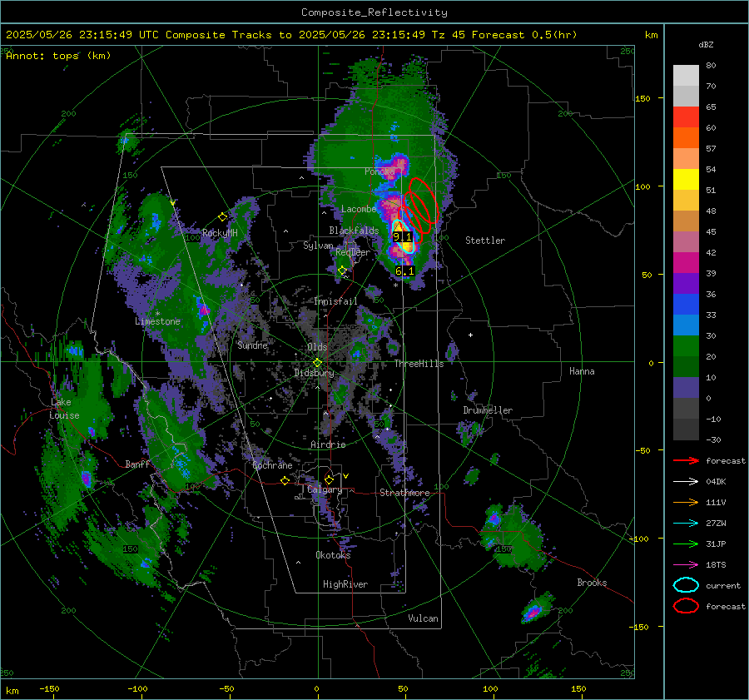Click the 'Annot: tops (km)' annotation label
This screenshot has height=700, width=749.
pyautogui.click(x=58, y=56)
